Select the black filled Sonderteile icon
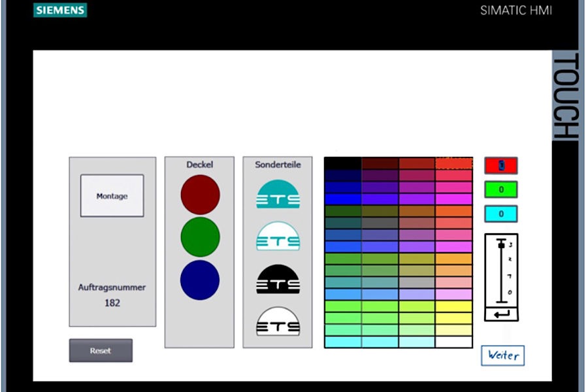This screenshot has width=588, height=392. [278, 279]
